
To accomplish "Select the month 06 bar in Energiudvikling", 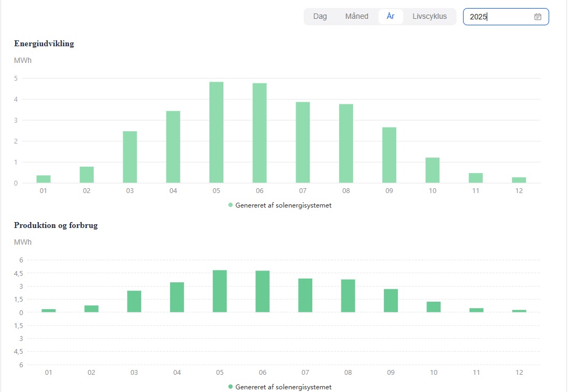I will [260, 133].
